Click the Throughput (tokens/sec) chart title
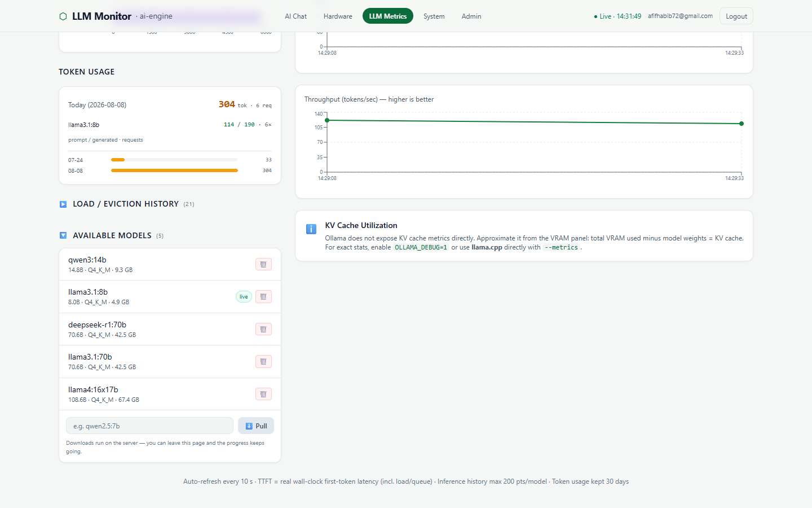This screenshot has width=812, height=508. 369,99
